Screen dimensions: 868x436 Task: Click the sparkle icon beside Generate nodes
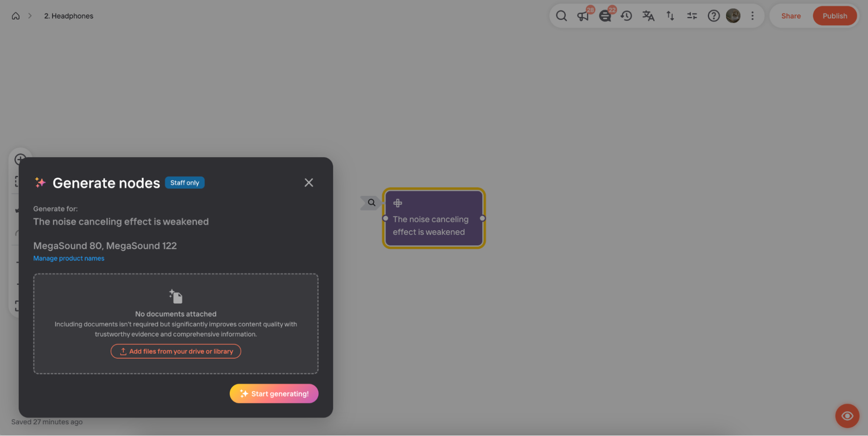point(40,183)
